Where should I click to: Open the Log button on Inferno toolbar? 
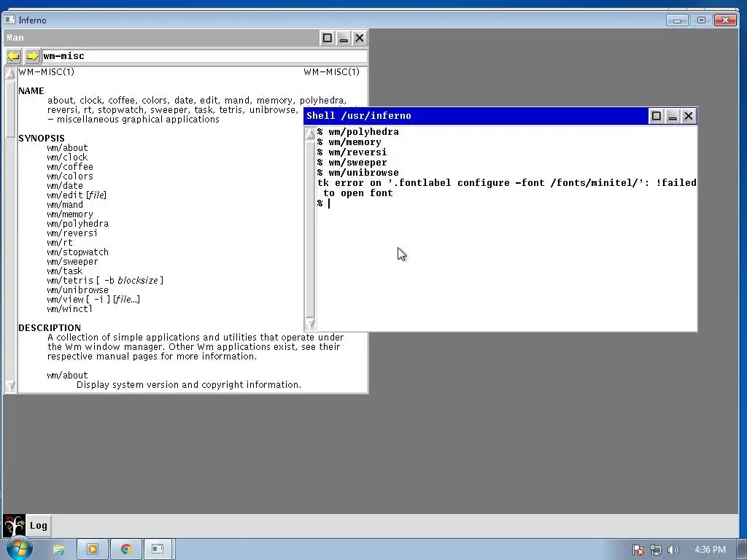pyautogui.click(x=39, y=526)
